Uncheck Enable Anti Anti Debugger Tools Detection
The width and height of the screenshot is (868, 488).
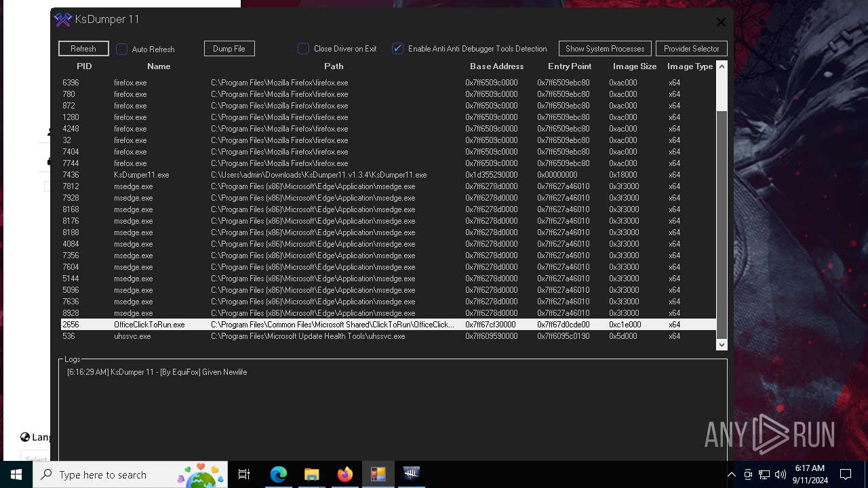point(398,49)
